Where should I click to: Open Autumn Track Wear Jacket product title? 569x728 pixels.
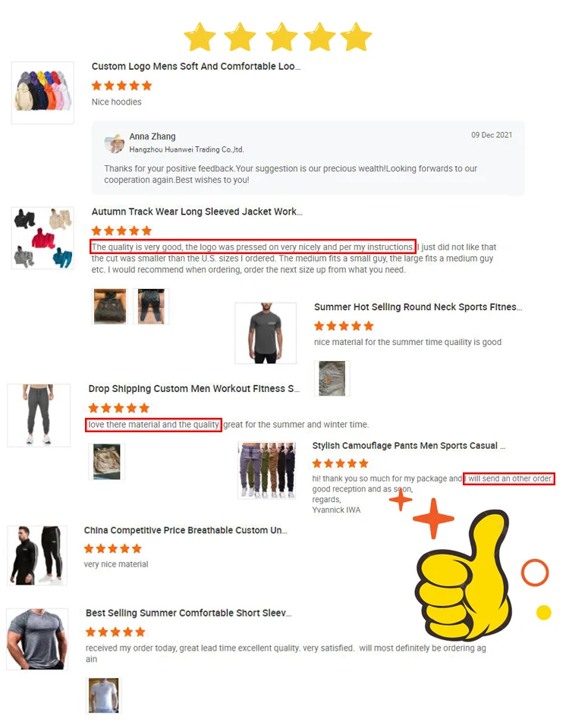click(x=197, y=212)
